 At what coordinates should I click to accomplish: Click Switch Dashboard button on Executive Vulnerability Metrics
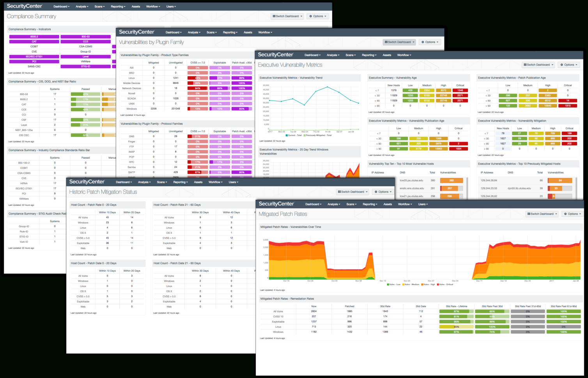[538, 65]
